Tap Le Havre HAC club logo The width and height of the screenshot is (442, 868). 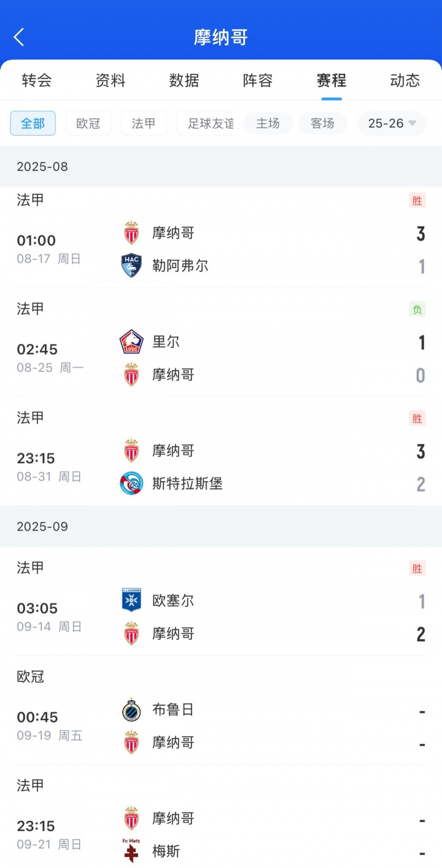point(131,266)
